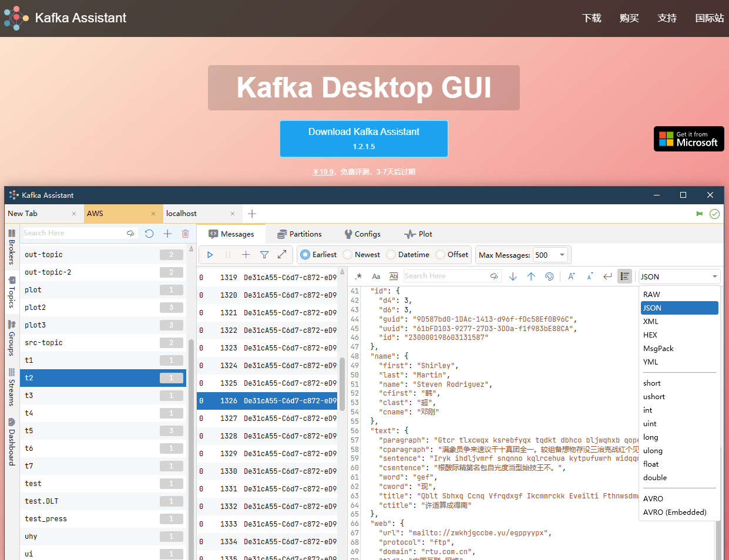Start consuming messages with the play icon
729x560 pixels.
[x=210, y=254]
